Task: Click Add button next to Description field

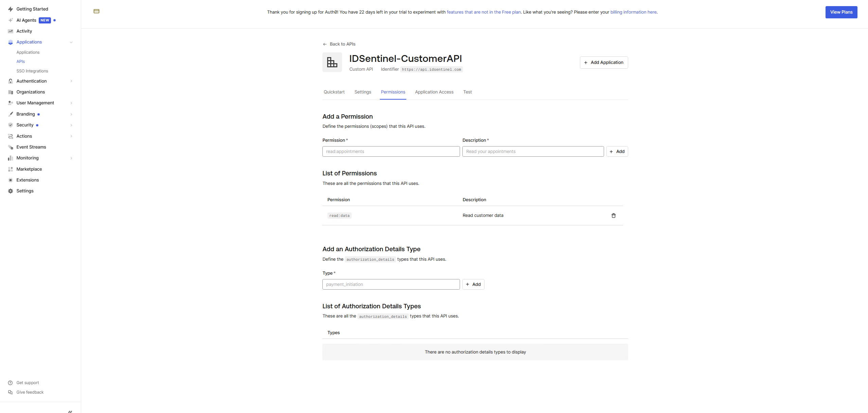Action: 617,152
